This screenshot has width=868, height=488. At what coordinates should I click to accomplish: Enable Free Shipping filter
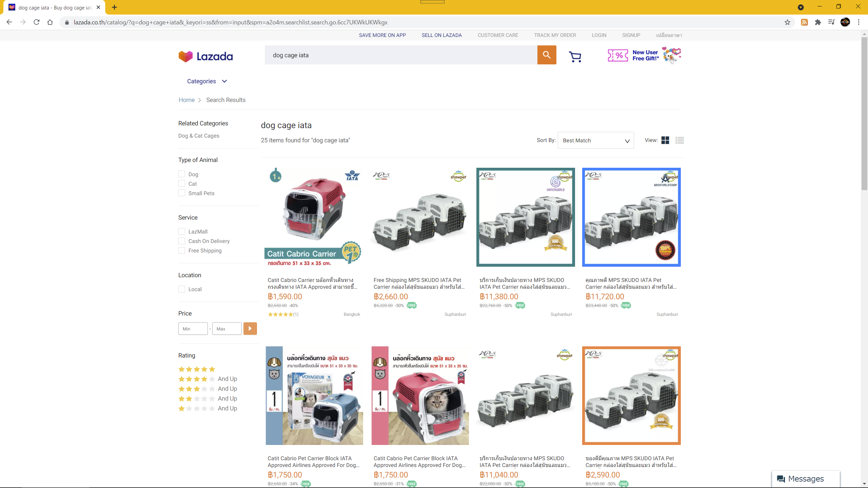click(182, 250)
